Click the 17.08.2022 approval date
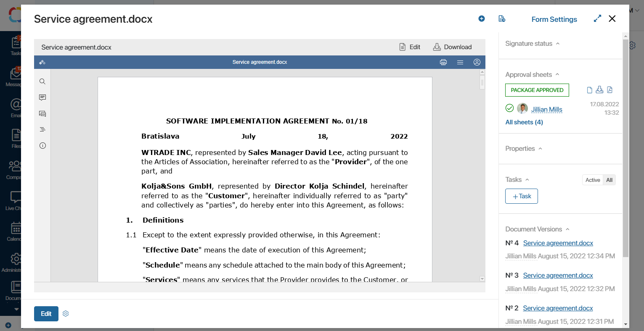Image resolution: width=644 pixels, height=331 pixels. point(604,104)
